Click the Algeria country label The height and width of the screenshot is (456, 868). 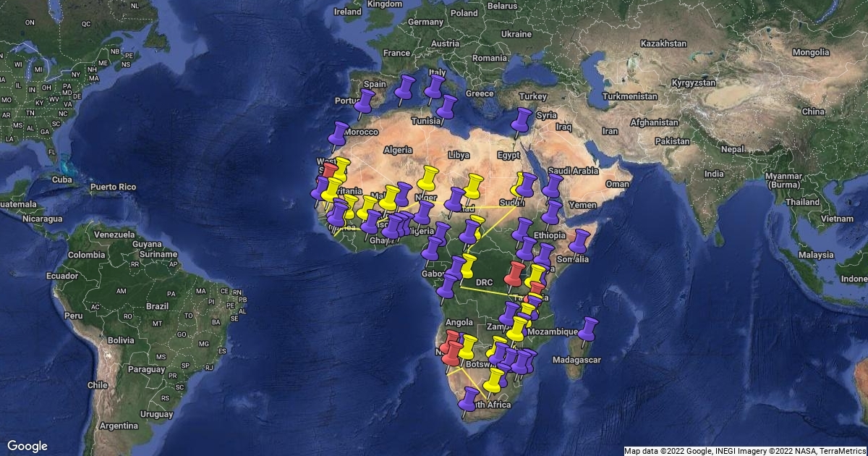coord(398,151)
